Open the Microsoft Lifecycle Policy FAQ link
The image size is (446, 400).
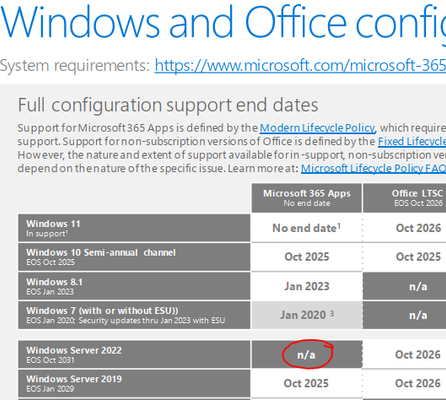[x=373, y=168]
